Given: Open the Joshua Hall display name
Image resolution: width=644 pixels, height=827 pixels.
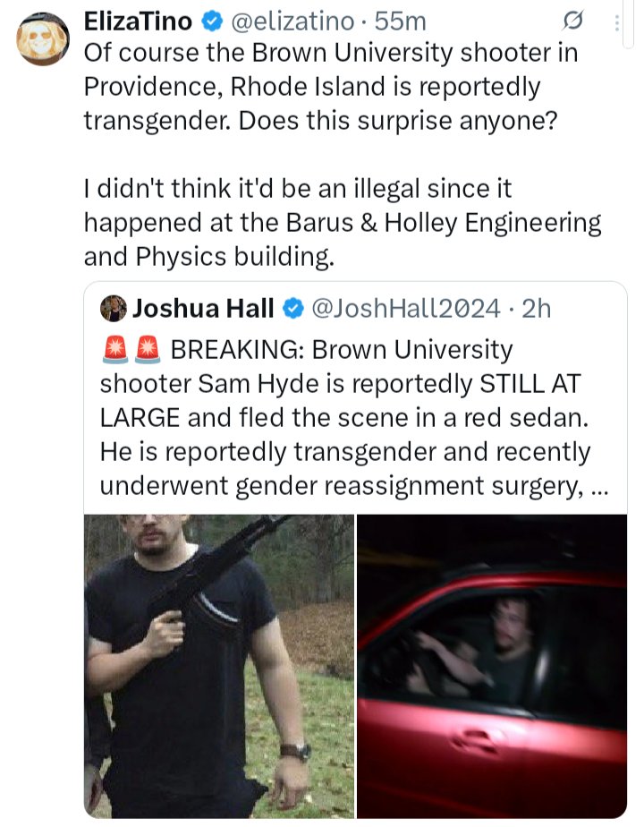Looking at the screenshot, I should [x=203, y=309].
